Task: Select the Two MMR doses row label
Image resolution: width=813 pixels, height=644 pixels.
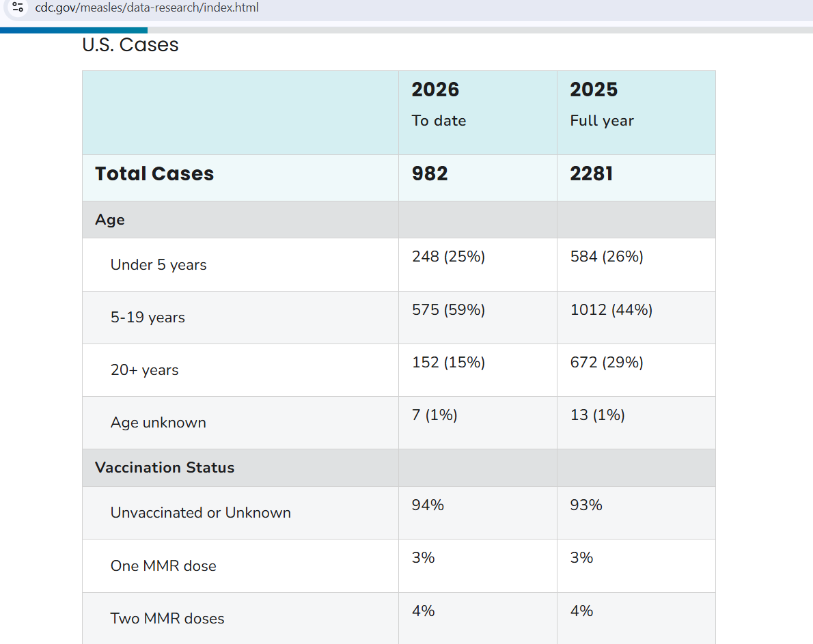Action: pyautogui.click(x=167, y=618)
